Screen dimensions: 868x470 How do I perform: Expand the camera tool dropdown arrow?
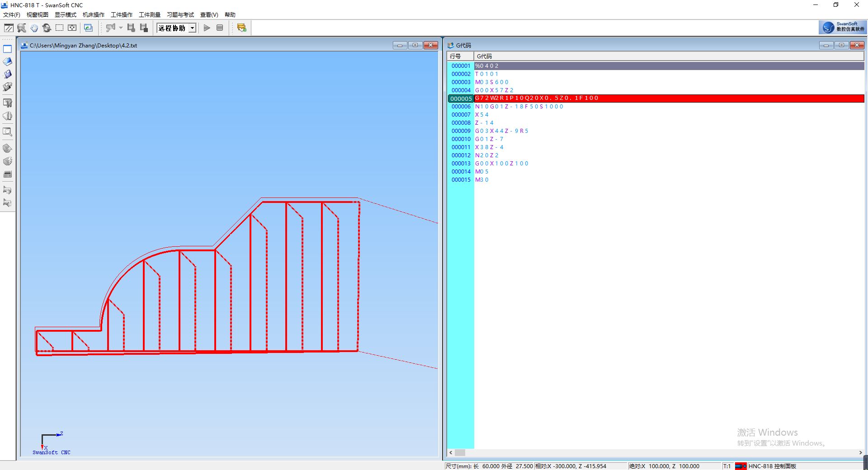coord(121,28)
